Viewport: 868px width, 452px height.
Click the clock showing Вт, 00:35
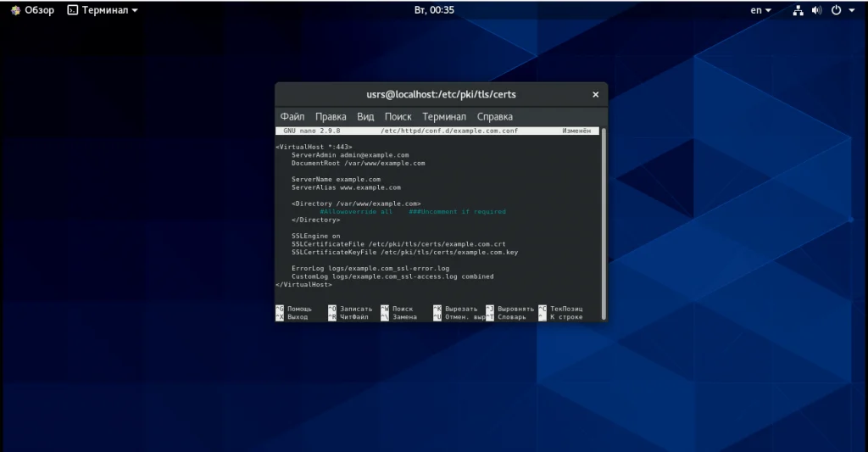pos(434,10)
